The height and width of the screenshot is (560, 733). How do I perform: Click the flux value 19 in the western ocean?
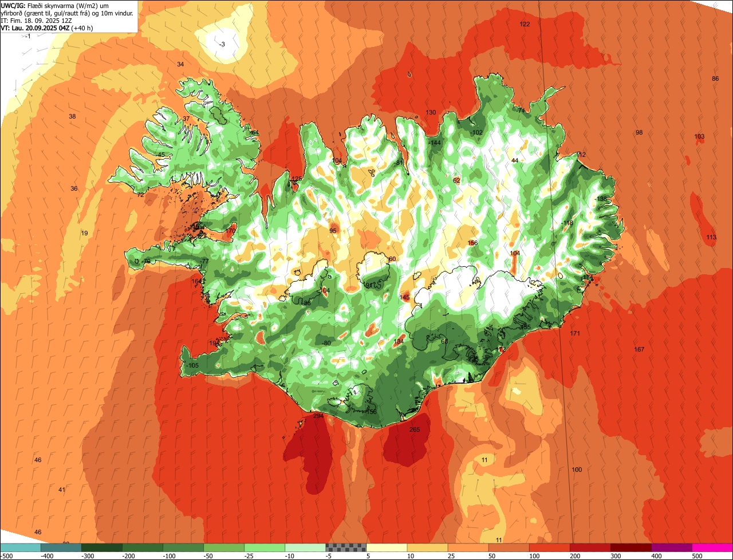[84, 233]
